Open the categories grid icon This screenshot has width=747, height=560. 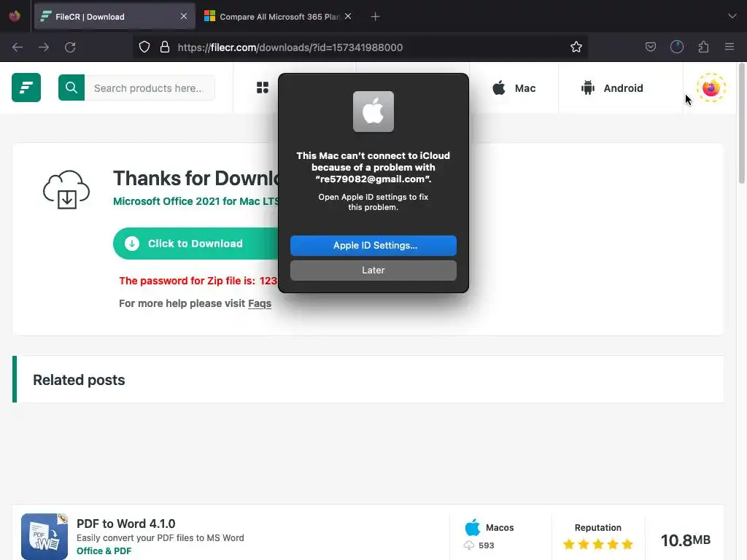263,87
